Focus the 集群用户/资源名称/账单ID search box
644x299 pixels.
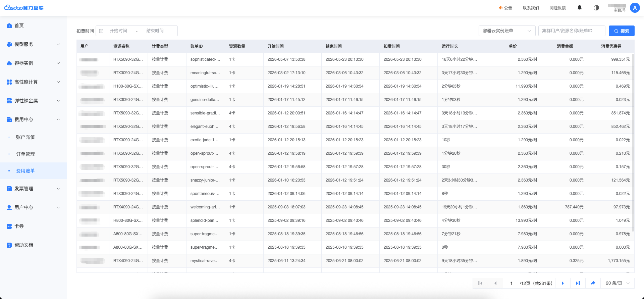[572, 31]
